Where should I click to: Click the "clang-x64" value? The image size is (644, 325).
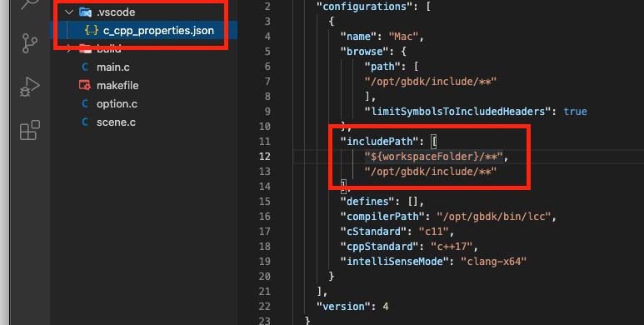tap(494, 262)
